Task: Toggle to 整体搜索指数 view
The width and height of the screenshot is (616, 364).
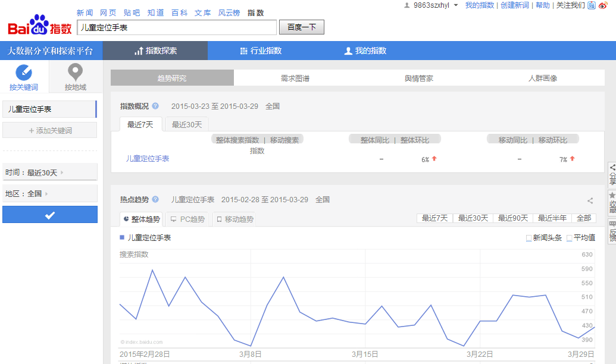Action: click(237, 140)
